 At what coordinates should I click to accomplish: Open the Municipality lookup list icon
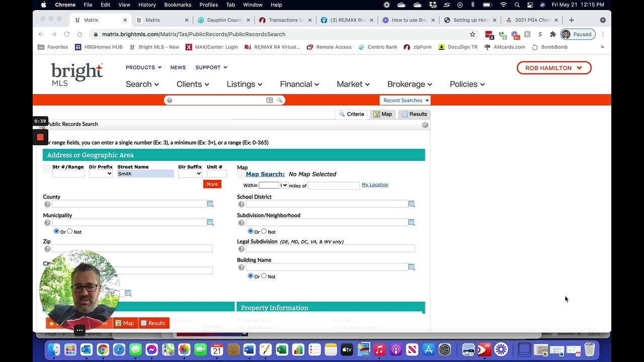coord(210,222)
